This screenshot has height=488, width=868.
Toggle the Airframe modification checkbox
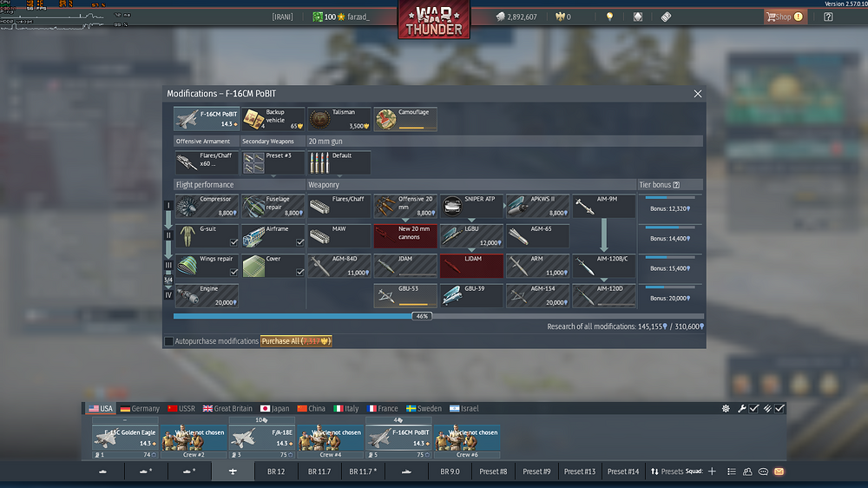(x=300, y=242)
